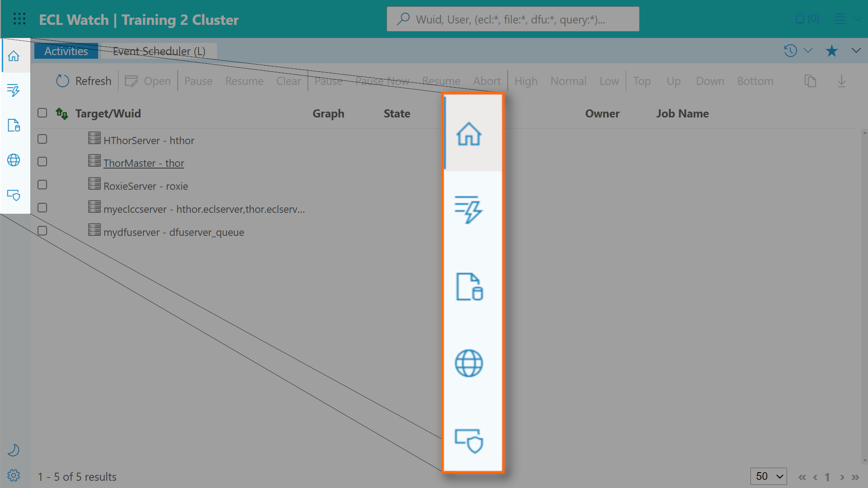This screenshot has height=488, width=868.
Task: Expand the favorites dropdown chevron
Action: click(x=856, y=51)
